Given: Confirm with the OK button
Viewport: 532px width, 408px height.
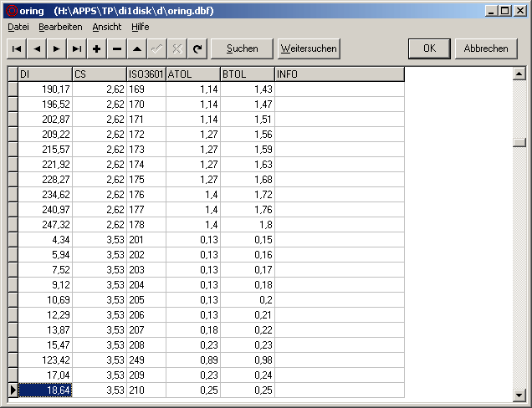Looking at the screenshot, I should pyautogui.click(x=429, y=48).
